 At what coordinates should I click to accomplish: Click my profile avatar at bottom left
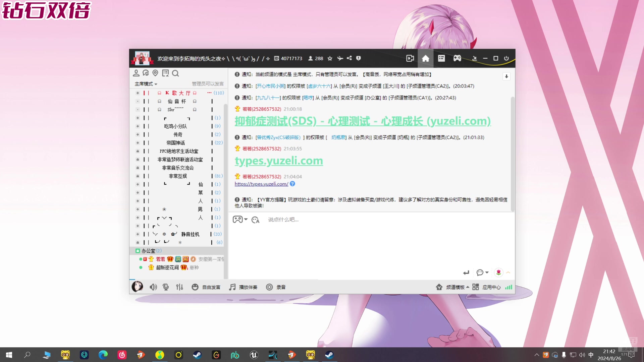point(137,287)
